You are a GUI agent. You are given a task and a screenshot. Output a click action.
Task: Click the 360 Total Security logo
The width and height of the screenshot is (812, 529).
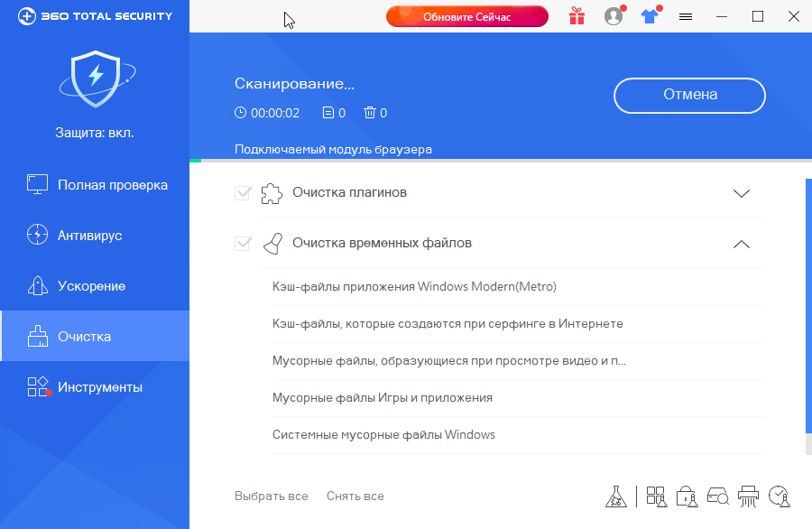point(95,16)
